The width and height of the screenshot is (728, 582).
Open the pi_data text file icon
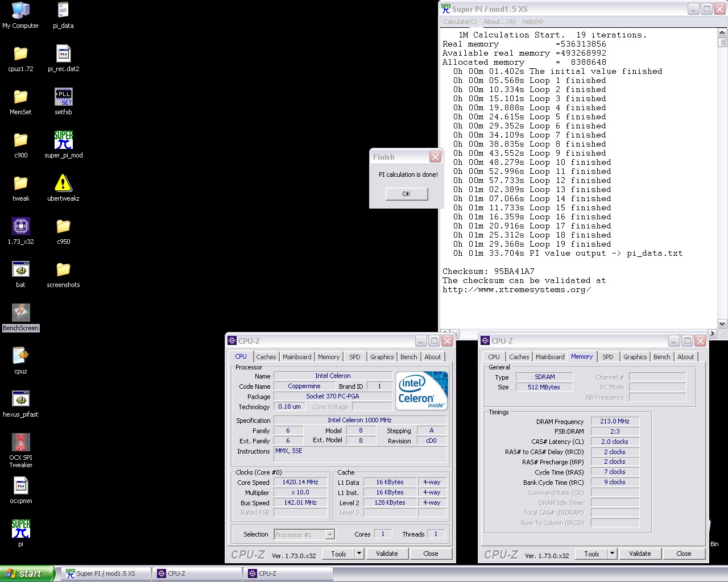pyautogui.click(x=63, y=10)
